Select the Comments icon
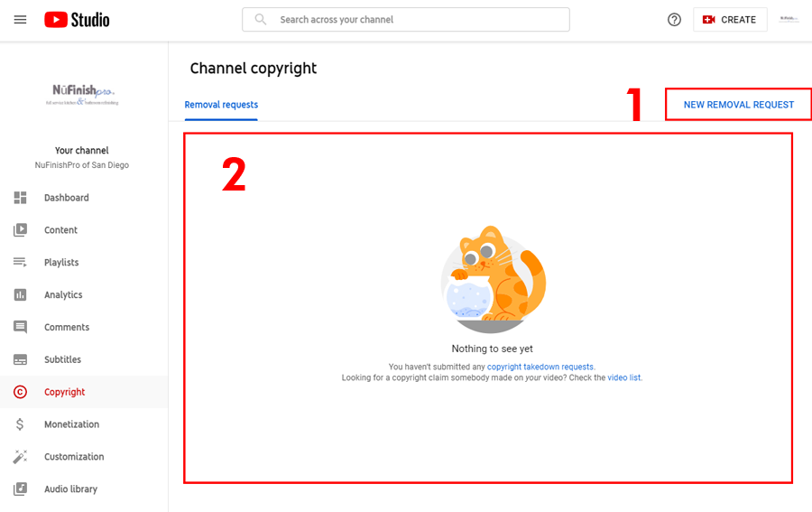 click(20, 327)
